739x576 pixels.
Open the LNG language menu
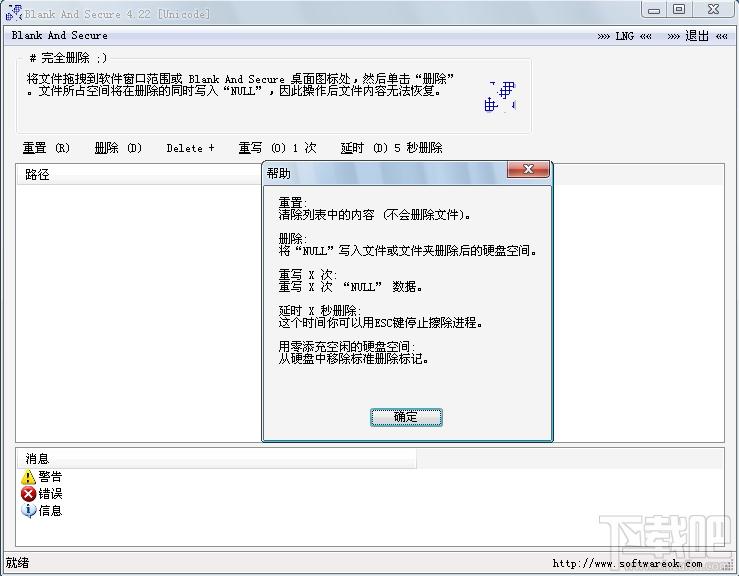pyautogui.click(x=624, y=36)
